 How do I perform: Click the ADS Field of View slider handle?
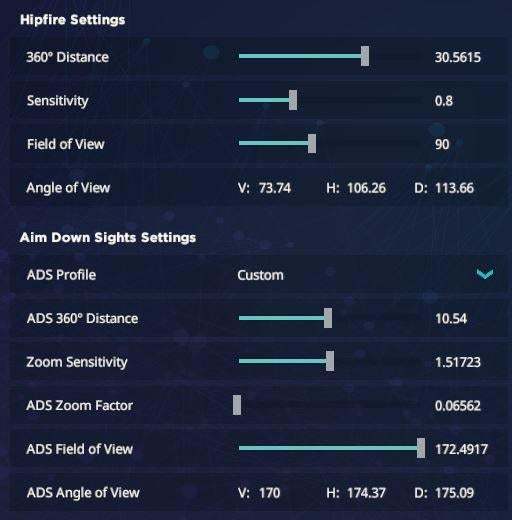[421, 448]
